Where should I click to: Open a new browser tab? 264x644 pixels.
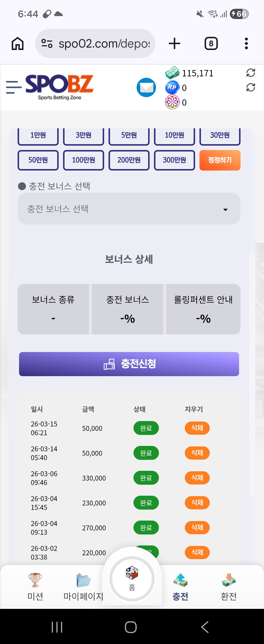[174, 43]
